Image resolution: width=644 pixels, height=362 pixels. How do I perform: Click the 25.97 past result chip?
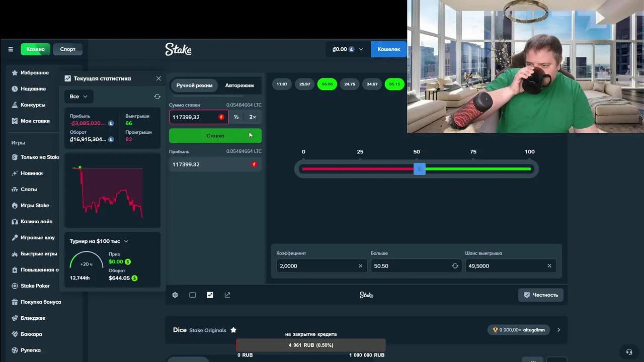[x=304, y=84]
